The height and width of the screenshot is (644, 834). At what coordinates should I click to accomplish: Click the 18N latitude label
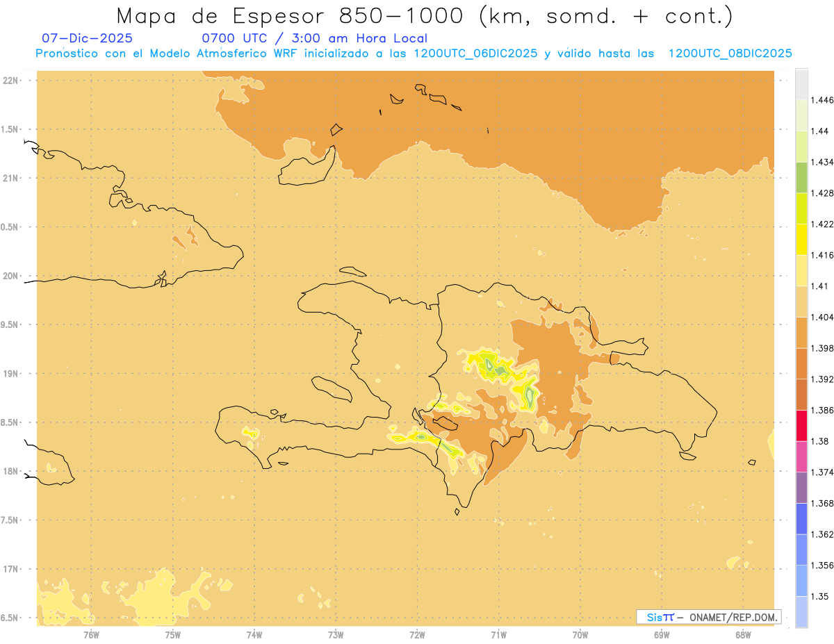pyautogui.click(x=12, y=471)
